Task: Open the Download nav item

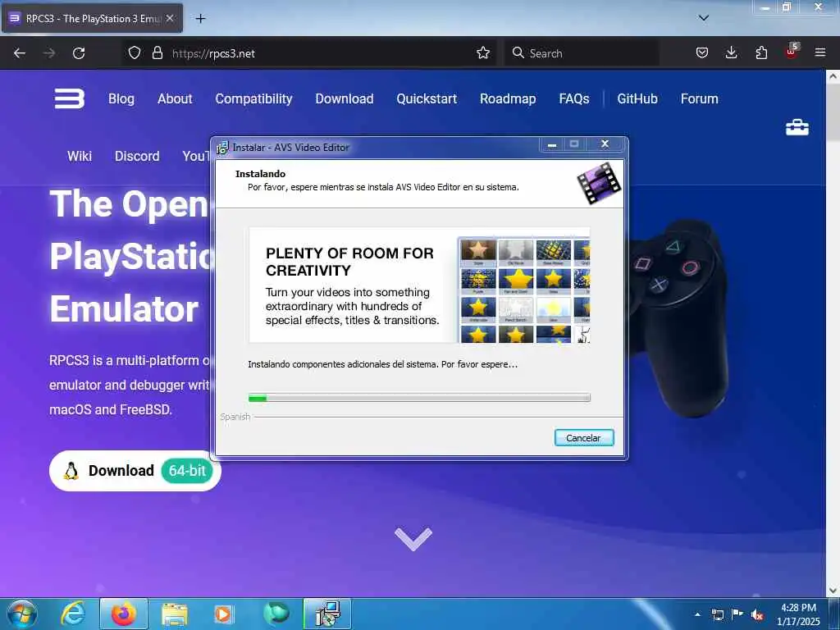Action: pyautogui.click(x=345, y=98)
